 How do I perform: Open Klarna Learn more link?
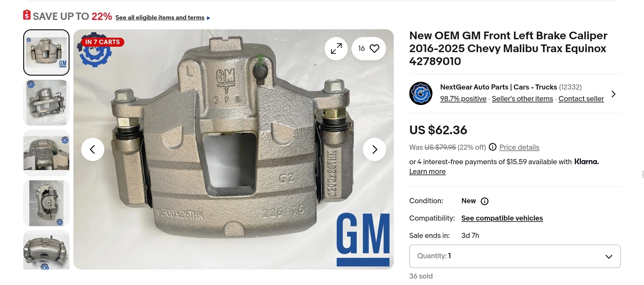pos(427,172)
